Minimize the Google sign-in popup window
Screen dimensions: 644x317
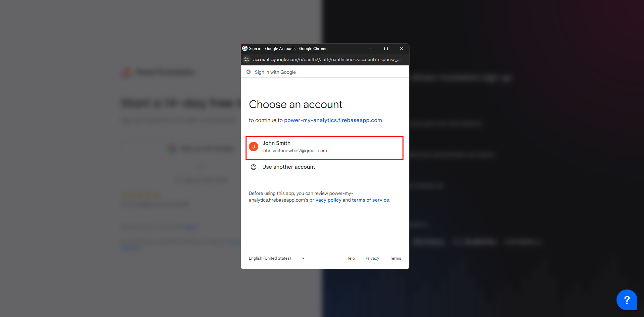click(x=371, y=49)
